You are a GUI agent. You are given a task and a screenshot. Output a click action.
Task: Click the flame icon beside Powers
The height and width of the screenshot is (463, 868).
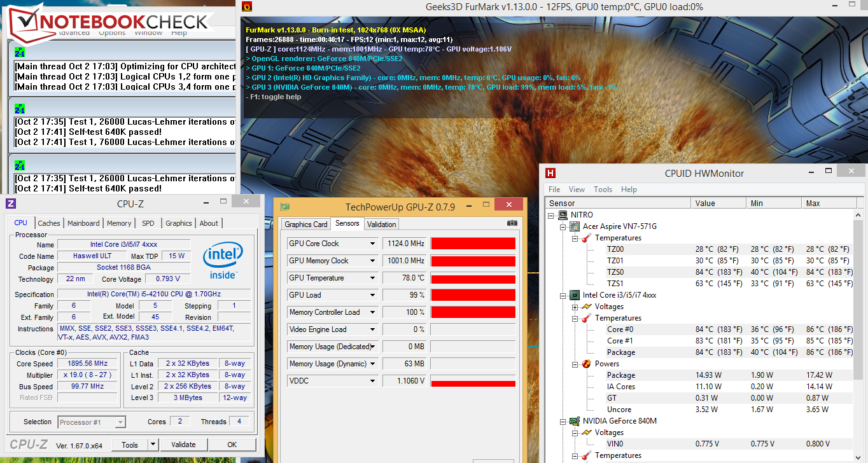(586, 364)
